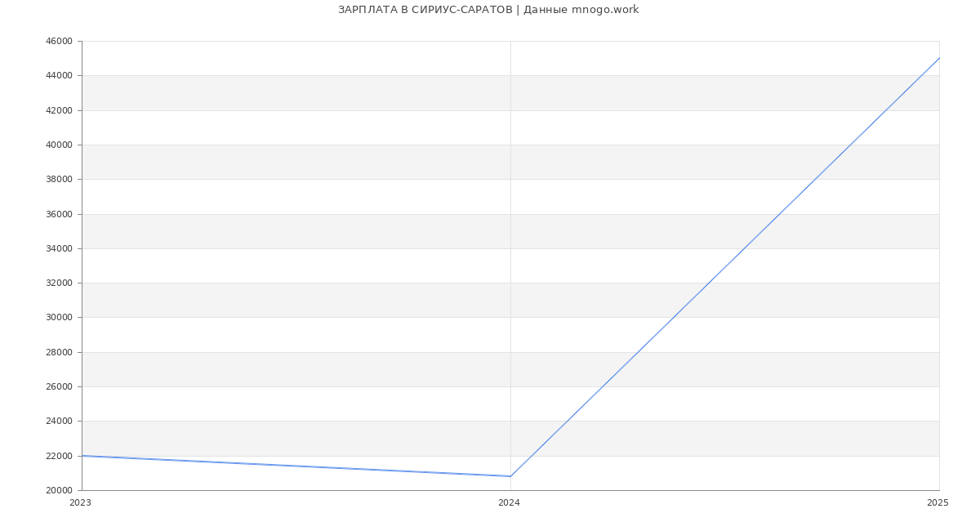Click the 44000 y-axis label
980x531 pixels.
click(59, 76)
